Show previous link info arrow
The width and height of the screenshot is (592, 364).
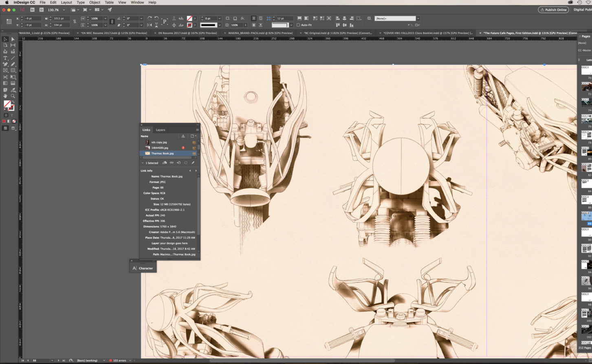tap(190, 171)
